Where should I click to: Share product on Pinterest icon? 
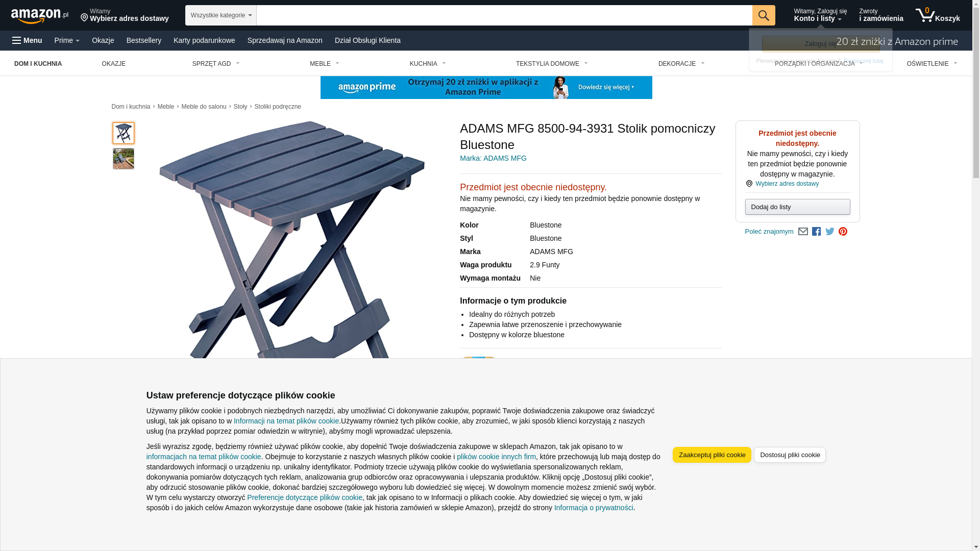click(843, 232)
